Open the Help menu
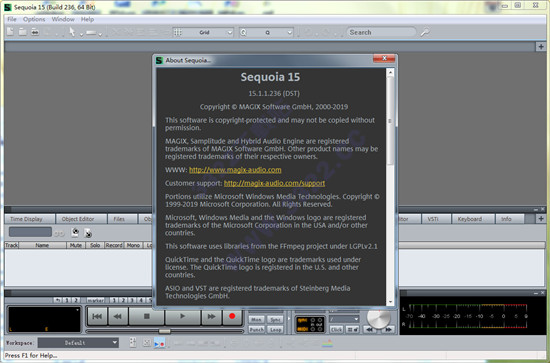The image size is (550, 363). pos(87,19)
